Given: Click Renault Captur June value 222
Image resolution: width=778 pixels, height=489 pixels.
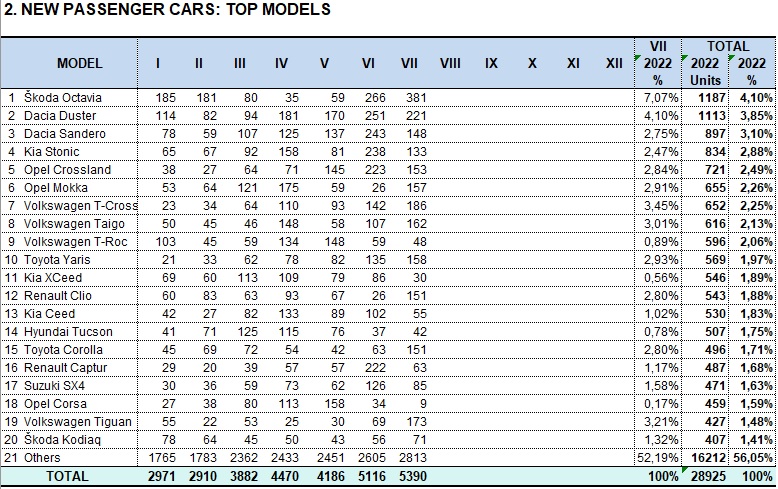Looking at the screenshot, I should click(375, 368).
